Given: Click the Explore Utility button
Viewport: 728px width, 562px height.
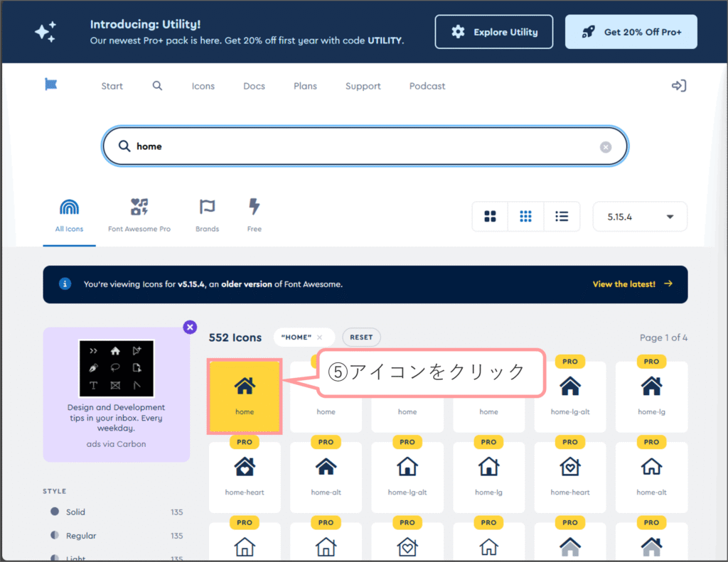Looking at the screenshot, I should (x=494, y=32).
